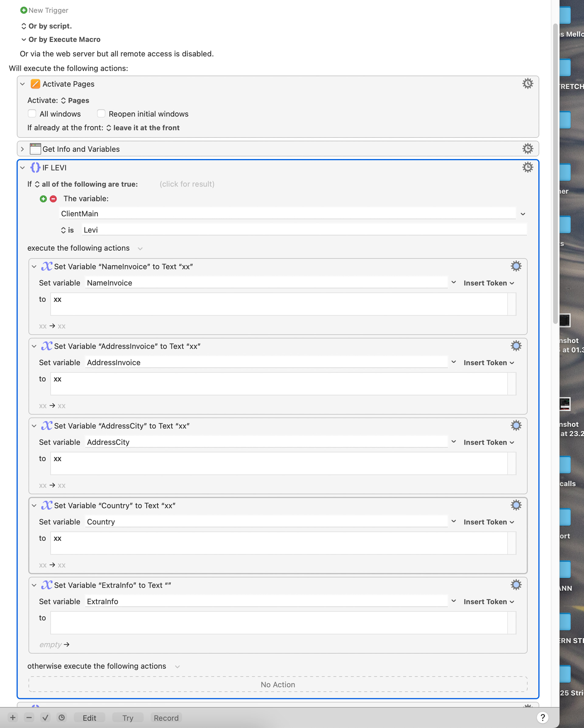Viewport: 584px width, 728px height.
Task: Click the Try button
Action: [x=128, y=718]
